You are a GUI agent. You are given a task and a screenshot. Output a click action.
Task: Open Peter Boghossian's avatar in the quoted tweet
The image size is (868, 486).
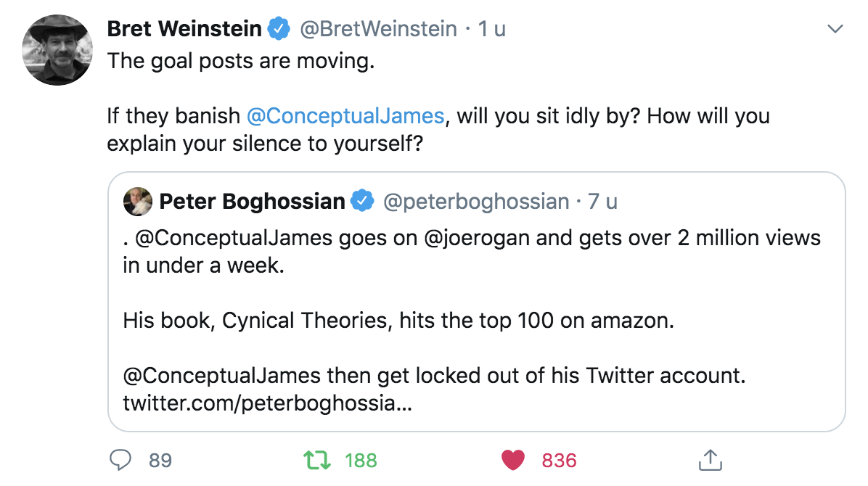pyautogui.click(x=138, y=201)
